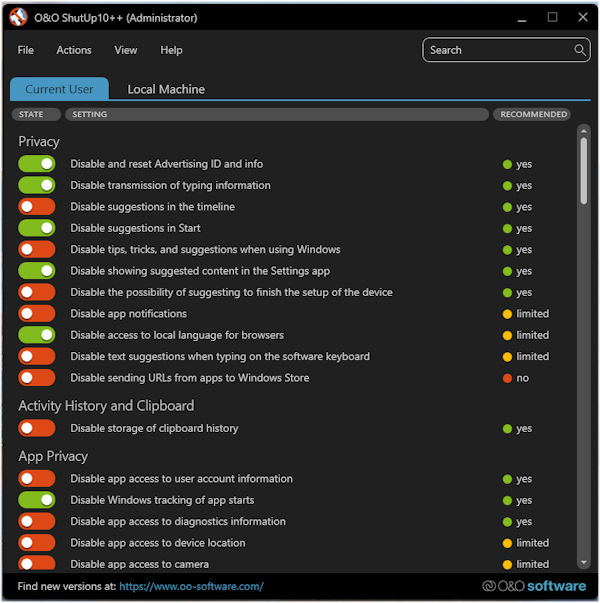Select 'Disable Windows tracking of app starts' text
This screenshot has height=603, width=600.
[162, 500]
